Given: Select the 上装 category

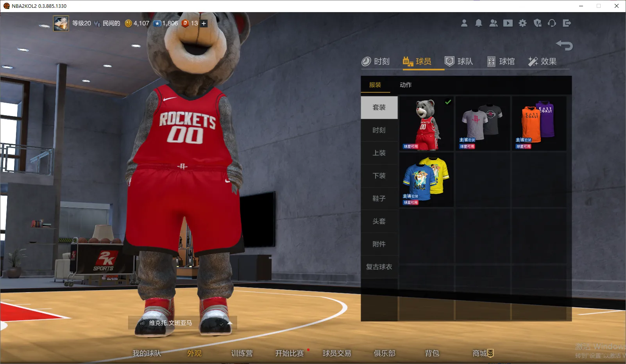Looking at the screenshot, I should pyautogui.click(x=379, y=153).
